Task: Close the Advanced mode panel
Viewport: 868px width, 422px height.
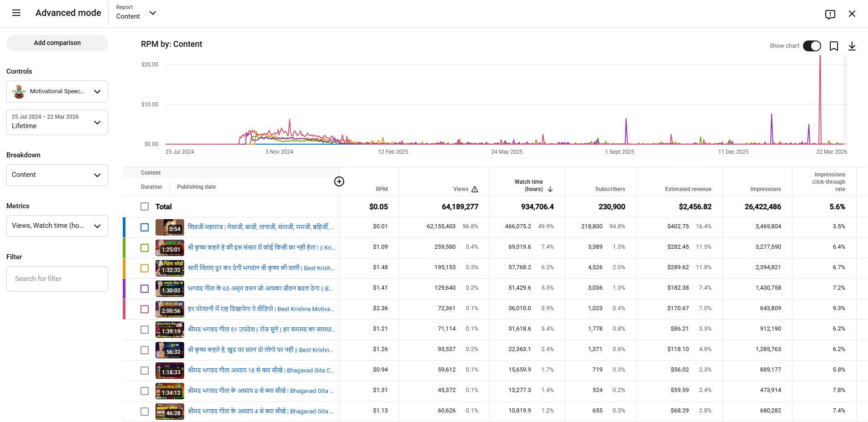Action: (852, 14)
